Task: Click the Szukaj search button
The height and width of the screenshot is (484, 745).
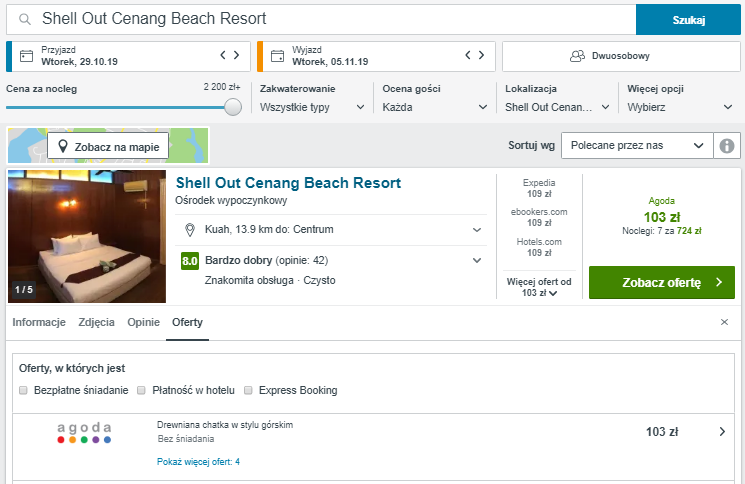Action: click(688, 19)
